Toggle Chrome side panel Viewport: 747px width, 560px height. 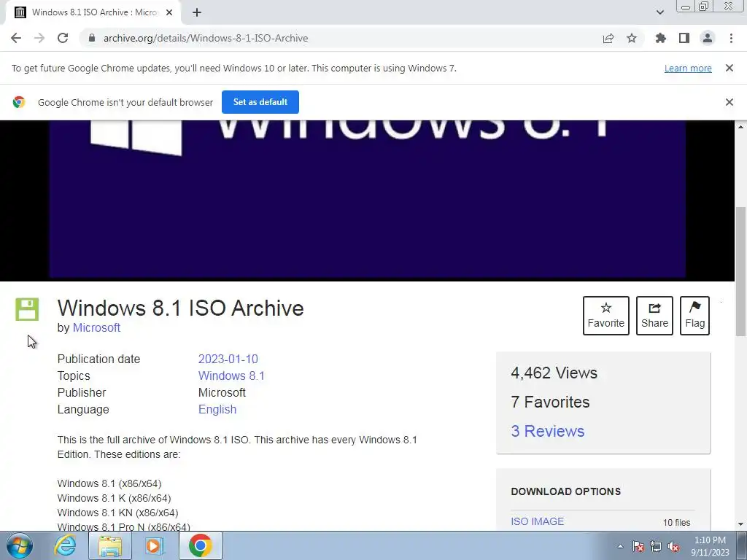coord(684,38)
